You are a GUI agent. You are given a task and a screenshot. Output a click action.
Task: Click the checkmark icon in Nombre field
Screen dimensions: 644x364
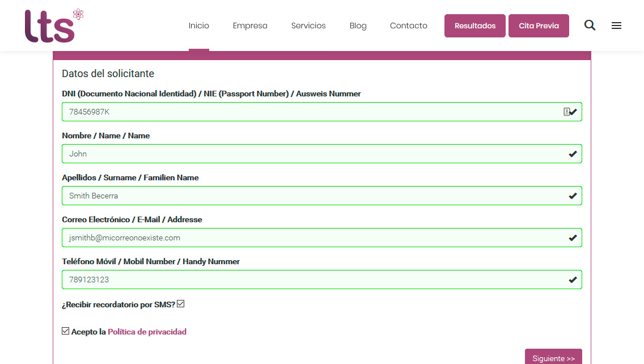(573, 154)
